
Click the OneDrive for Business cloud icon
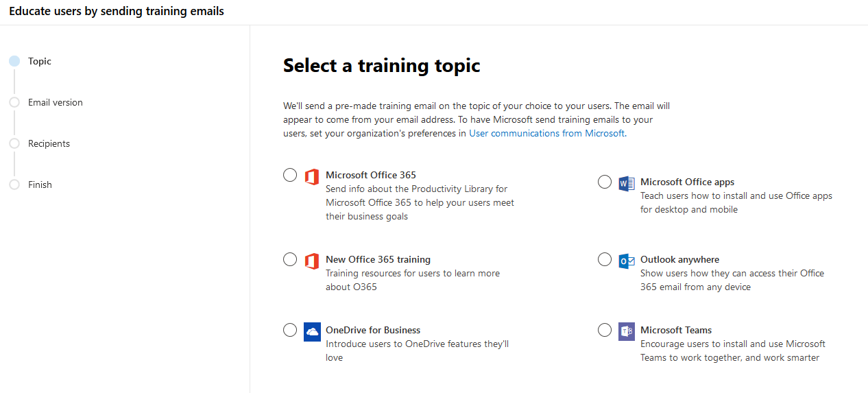312,331
